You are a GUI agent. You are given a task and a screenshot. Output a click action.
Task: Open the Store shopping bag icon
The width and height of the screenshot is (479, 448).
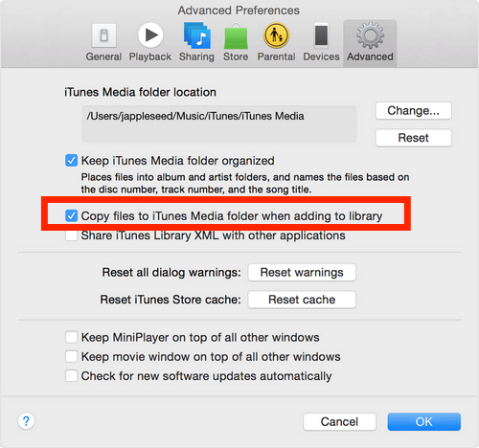tap(236, 36)
